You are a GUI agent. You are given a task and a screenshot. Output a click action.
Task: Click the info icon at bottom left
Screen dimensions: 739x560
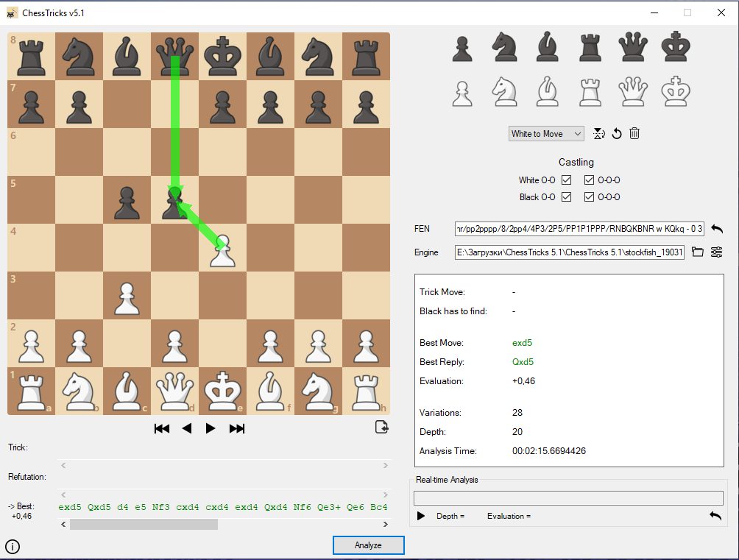tap(13, 546)
